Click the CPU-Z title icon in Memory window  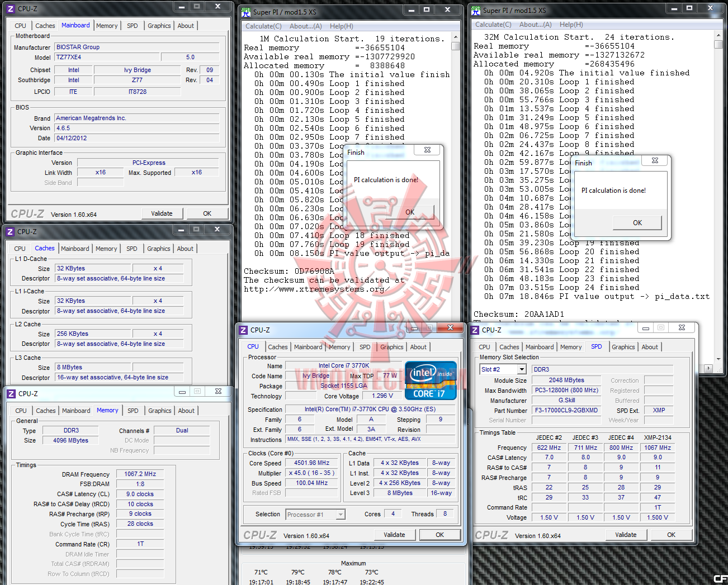(x=11, y=393)
